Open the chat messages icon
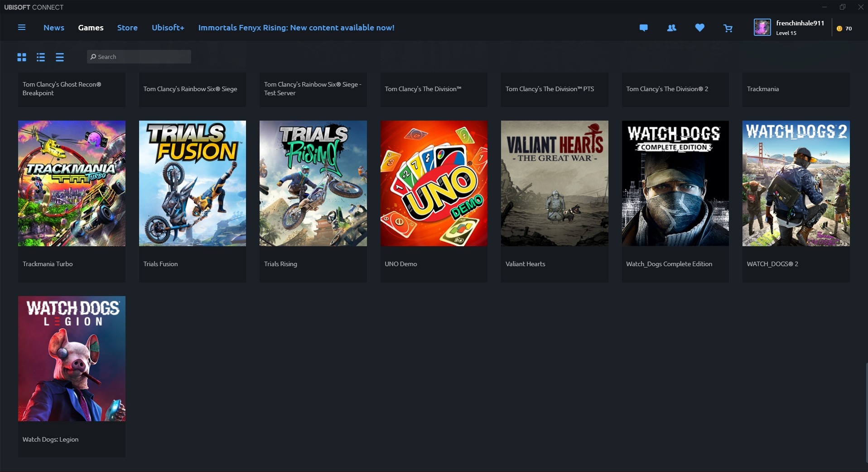This screenshot has width=868, height=472. click(643, 28)
